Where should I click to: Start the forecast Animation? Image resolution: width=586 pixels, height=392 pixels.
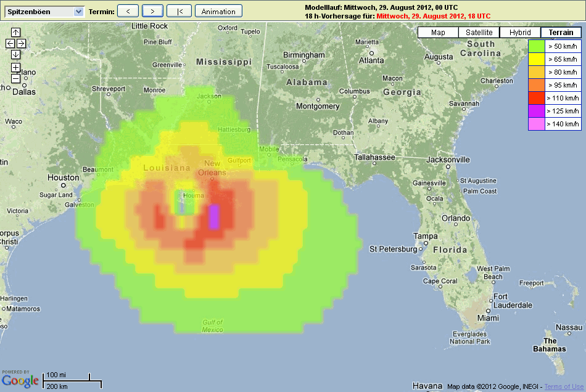(x=218, y=11)
